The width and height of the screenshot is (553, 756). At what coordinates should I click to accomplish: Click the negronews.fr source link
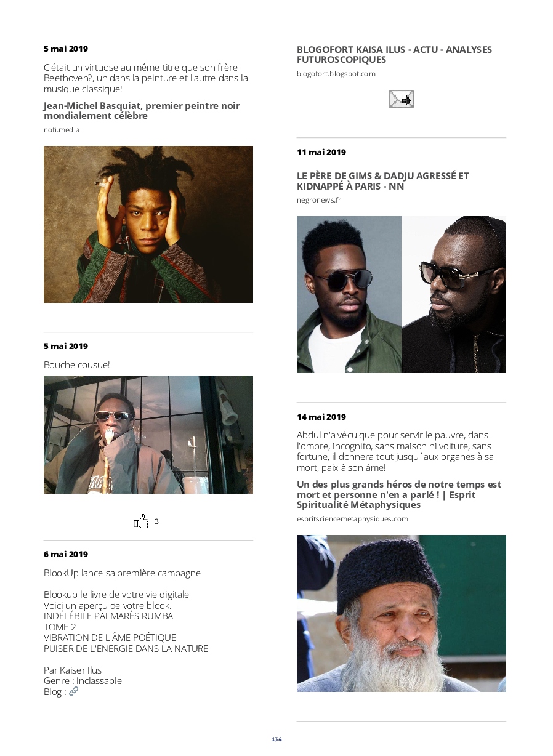[x=319, y=200]
